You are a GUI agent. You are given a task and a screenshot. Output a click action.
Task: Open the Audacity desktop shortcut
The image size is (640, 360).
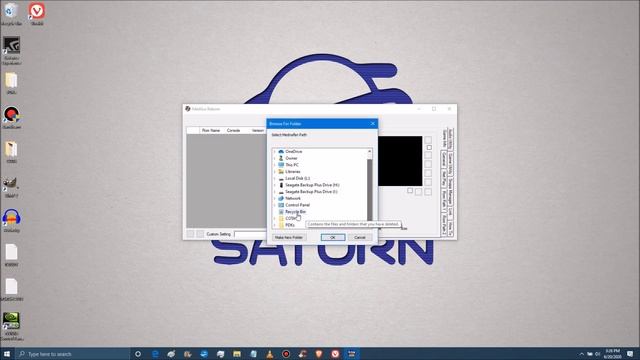pos(11,221)
